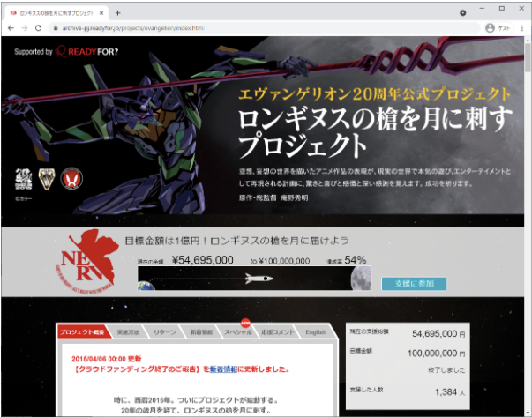This screenshot has height=417, width=532.
Task: Click the red NEW badge above スペシャル
Action: [x=245, y=323]
